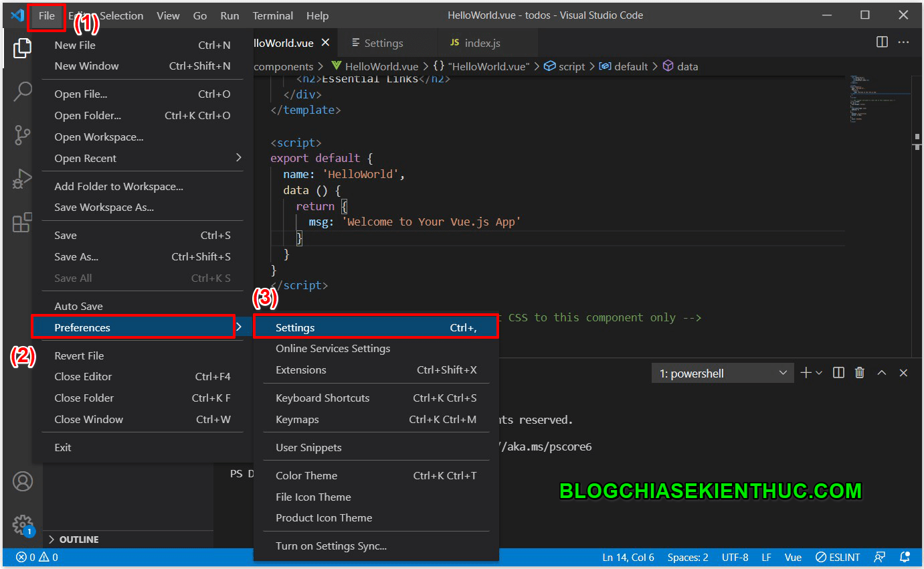Open the feedback icon in status bar

[x=880, y=557]
